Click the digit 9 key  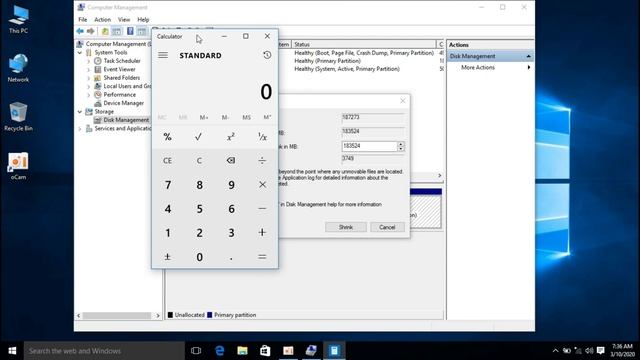coord(231,185)
